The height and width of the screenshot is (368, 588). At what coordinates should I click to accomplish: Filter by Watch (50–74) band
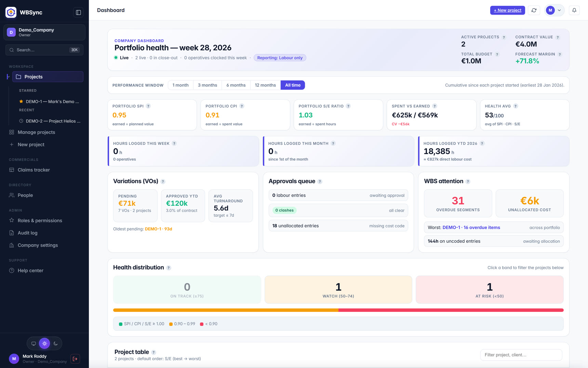[x=338, y=290]
